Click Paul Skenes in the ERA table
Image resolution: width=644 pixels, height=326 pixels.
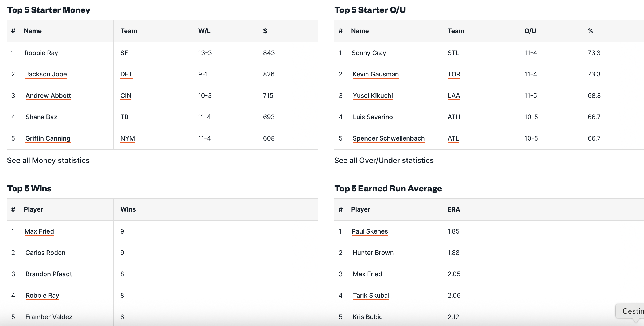point(370,231)
